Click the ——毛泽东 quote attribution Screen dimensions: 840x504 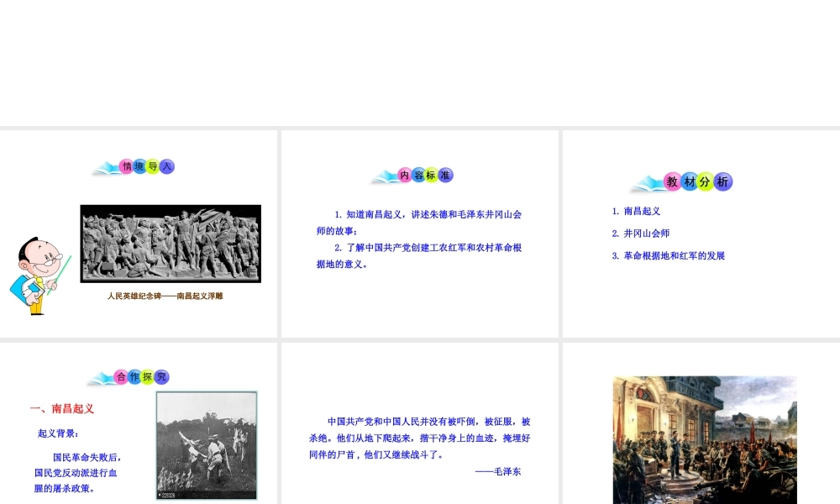(x=498, y=471)
